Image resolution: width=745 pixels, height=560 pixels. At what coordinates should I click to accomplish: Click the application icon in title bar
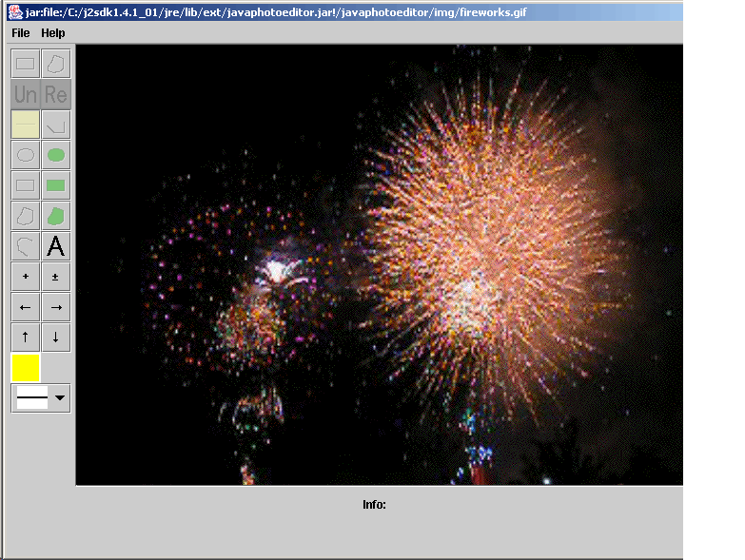pyautogui.click(x=15, y=12)
